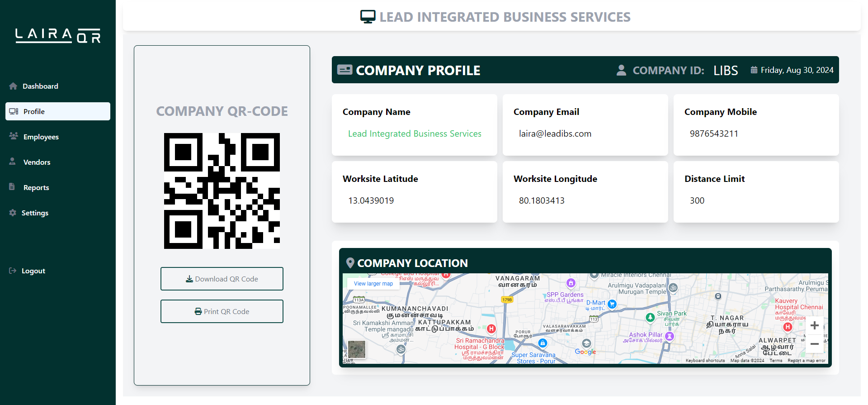Click the map zoom out minus icon

pyautogui.click(x=814, y=344)
